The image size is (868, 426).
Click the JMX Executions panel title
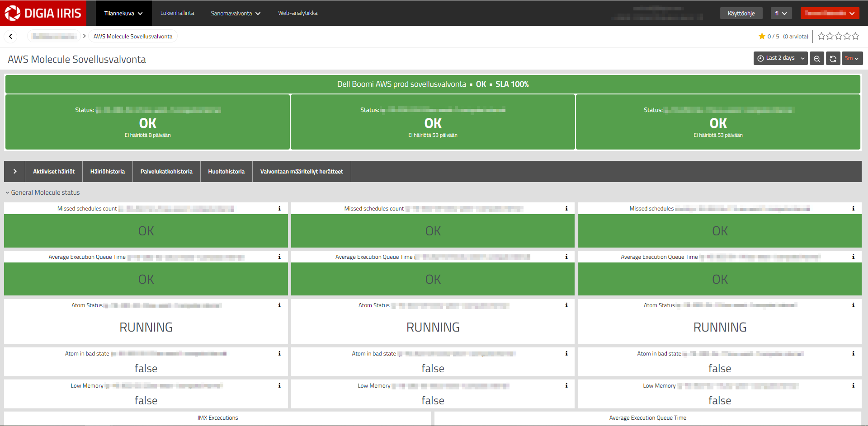click(217, 418)
